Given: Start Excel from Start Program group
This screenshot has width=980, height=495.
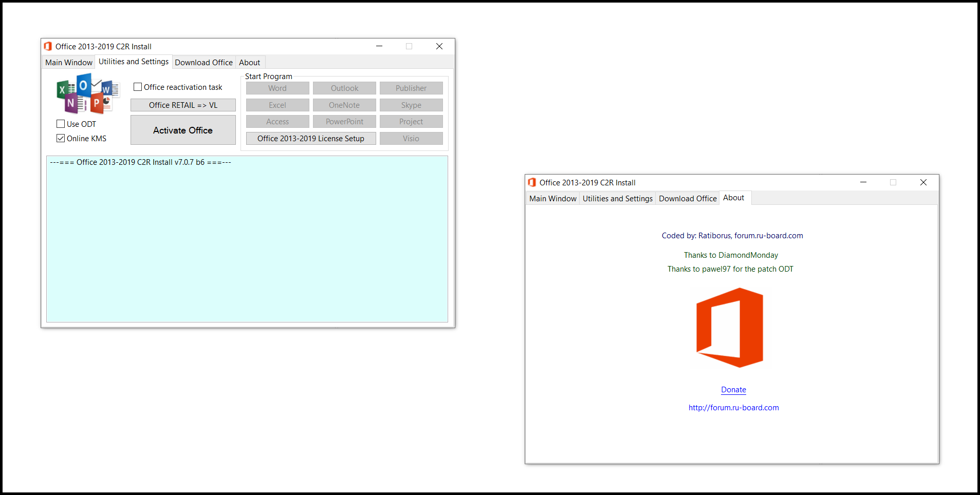Looking at the screenshot, I should click(x=278, y=105).
